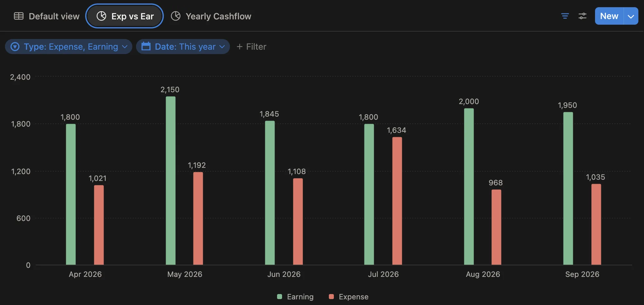The height and width of the screenshot is (305, 644).
Task: Click the 968 data label
Action: pos(495,183)
